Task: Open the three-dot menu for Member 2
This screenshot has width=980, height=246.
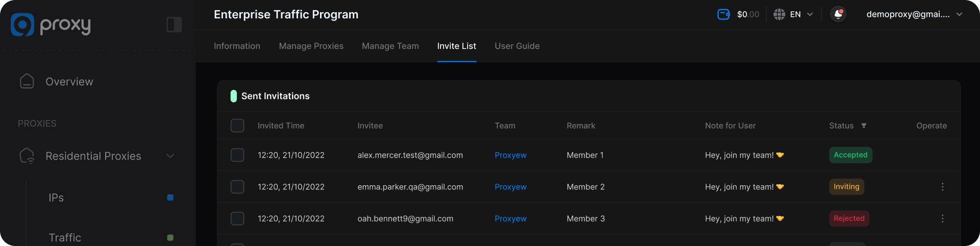Action: [x=942, y=187]
